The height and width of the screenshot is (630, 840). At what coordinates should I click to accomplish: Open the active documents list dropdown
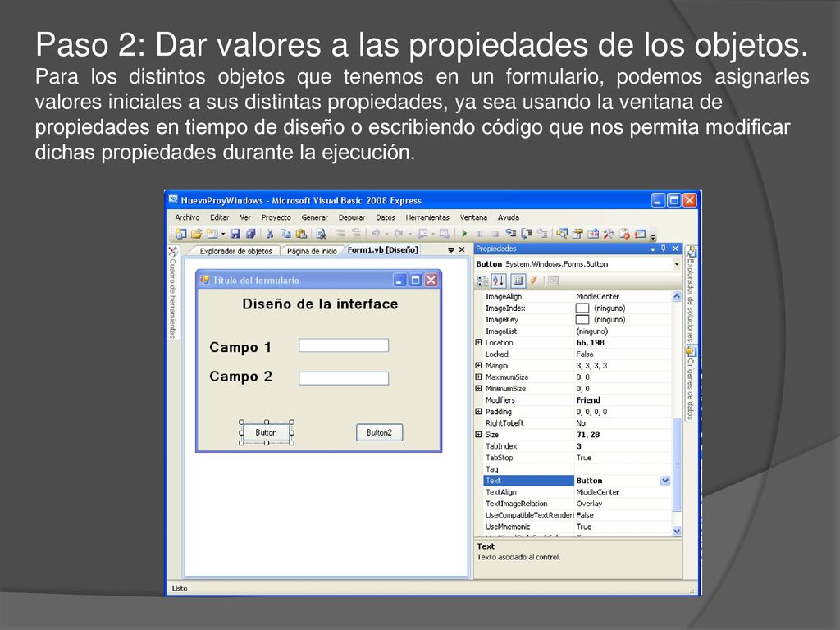451,249
